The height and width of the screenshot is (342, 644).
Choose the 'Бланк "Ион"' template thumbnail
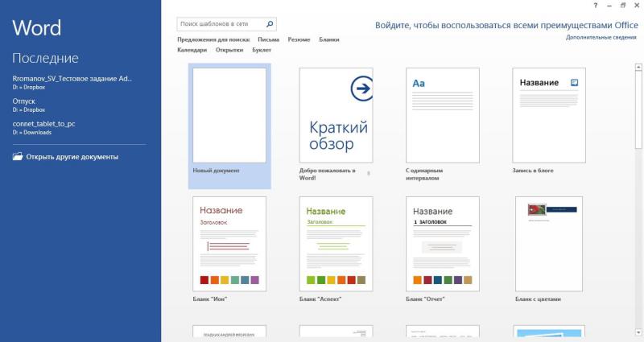tap(229, 244)
